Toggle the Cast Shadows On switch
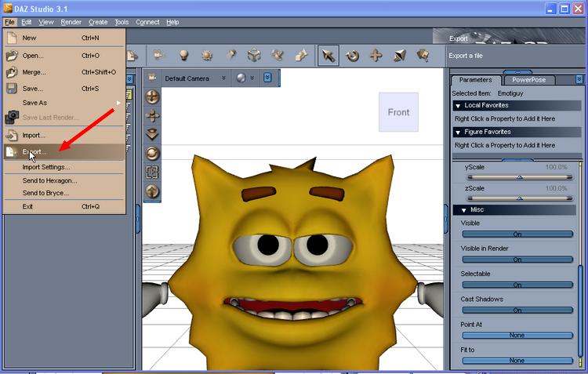Viewport: 588px width, 374px height. [x=517, y=310]
